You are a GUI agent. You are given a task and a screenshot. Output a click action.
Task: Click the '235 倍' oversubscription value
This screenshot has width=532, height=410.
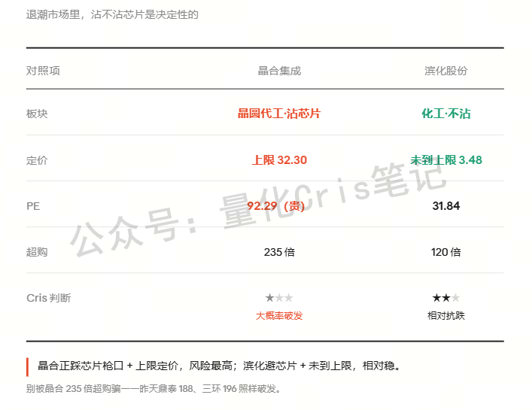pos(279,252)
